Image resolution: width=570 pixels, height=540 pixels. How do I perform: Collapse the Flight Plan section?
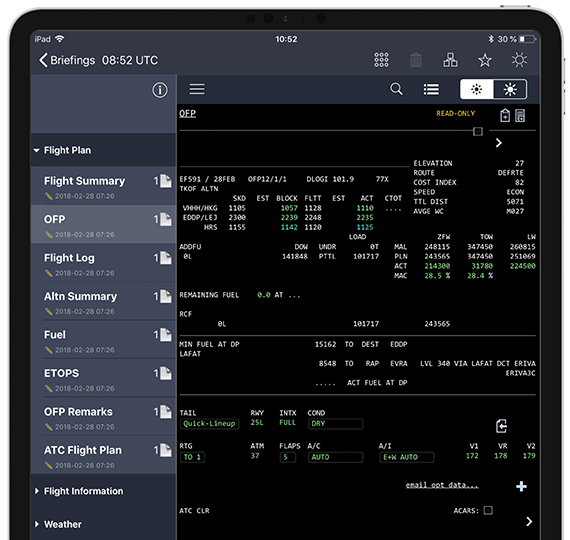[104, 150]
